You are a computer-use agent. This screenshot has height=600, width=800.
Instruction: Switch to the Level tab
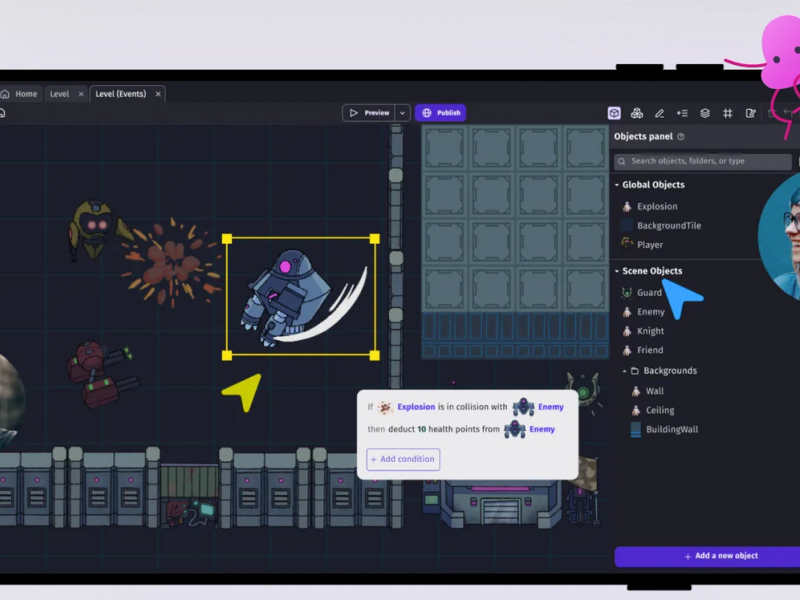pyautogui.click(x=59, y=94)
